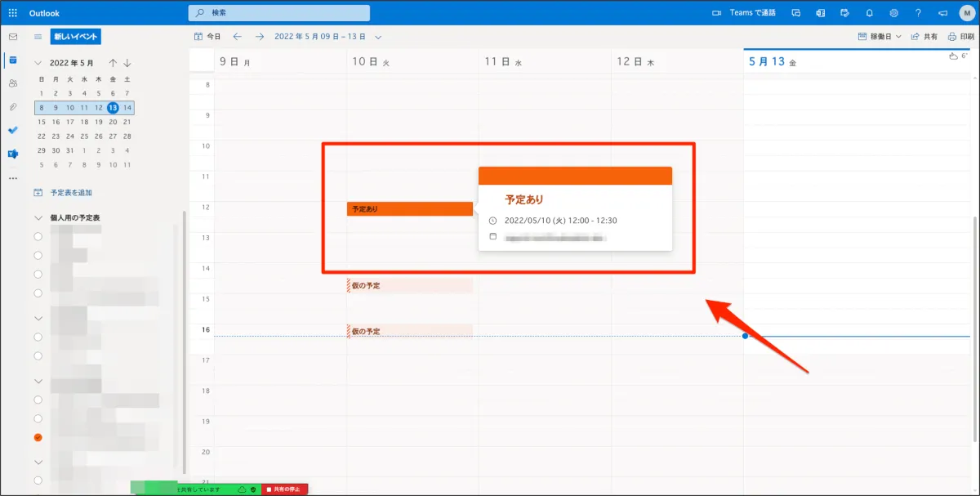Go to previous week with left arrow
This screenshot has height=496, width=980.
(237, 37)
